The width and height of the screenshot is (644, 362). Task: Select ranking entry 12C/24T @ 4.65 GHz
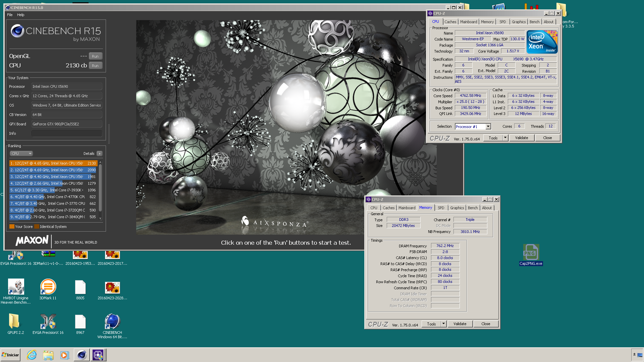point(53,163)
